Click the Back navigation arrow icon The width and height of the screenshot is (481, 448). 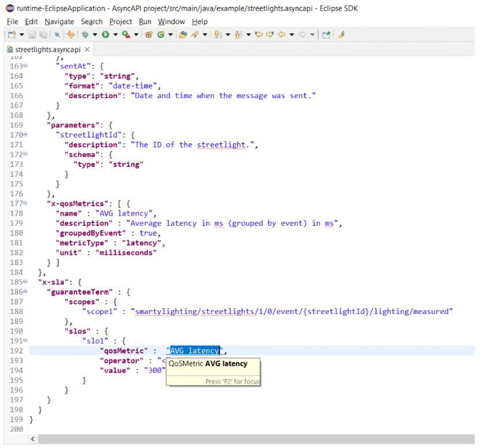tap(282, 35)
